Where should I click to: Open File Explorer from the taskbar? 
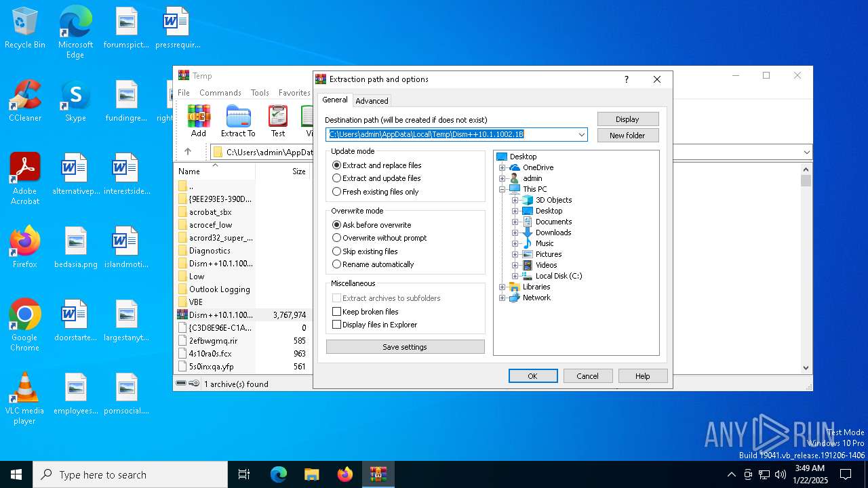(x=311, y=474)
